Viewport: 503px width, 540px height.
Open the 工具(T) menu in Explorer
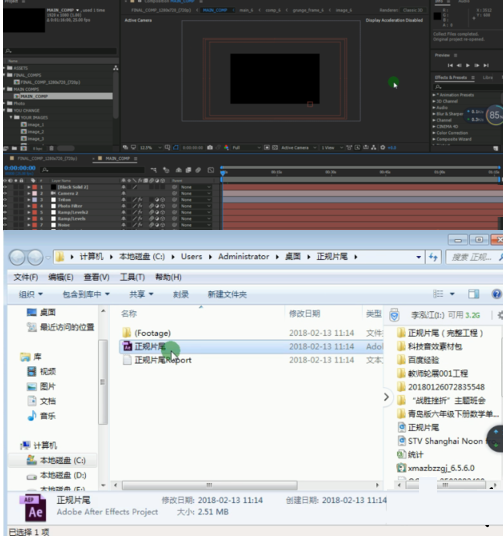pos(132,277)
